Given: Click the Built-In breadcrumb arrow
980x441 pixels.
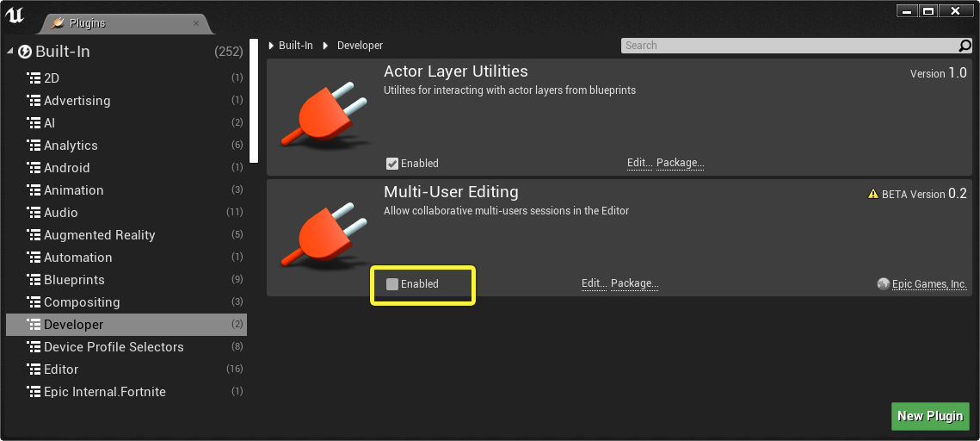Looking at the screenshot, I should 271,46.
